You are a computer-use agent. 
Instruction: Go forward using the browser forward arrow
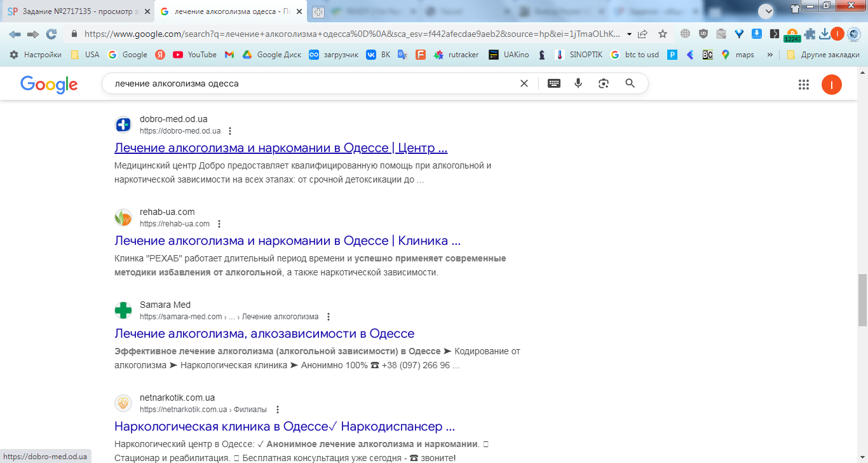point(33,34)
